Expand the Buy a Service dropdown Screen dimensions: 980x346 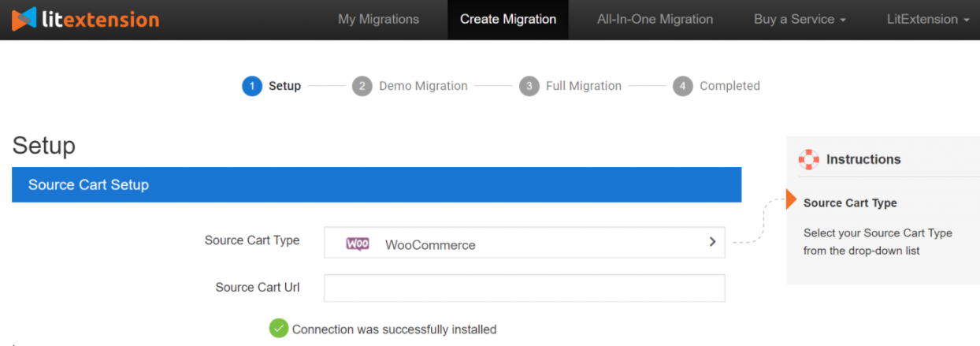[800, 19]
